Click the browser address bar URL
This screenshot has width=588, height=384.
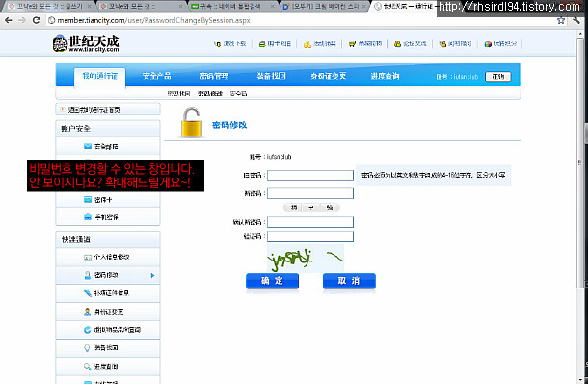[x=153, y=20]
